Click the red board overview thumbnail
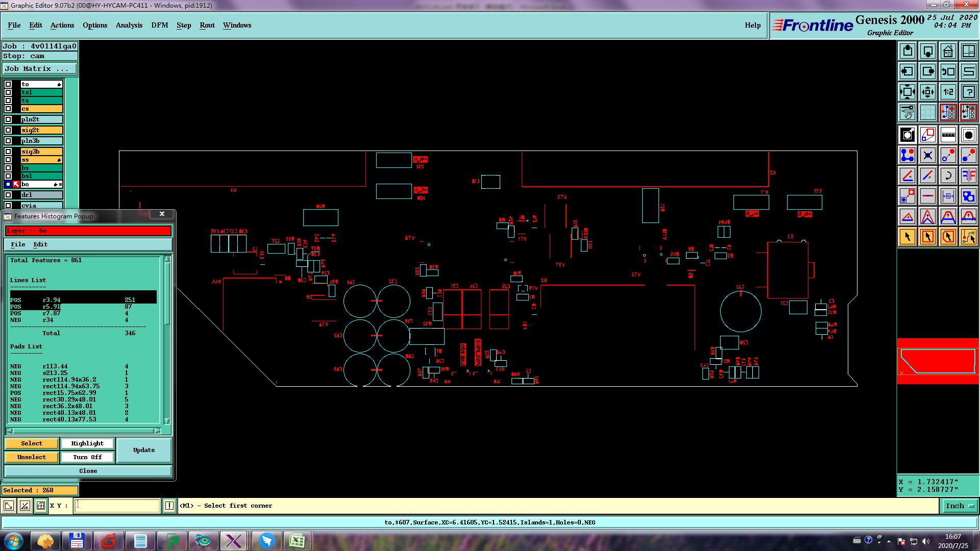The image size is (980, 551). point(938,361)
